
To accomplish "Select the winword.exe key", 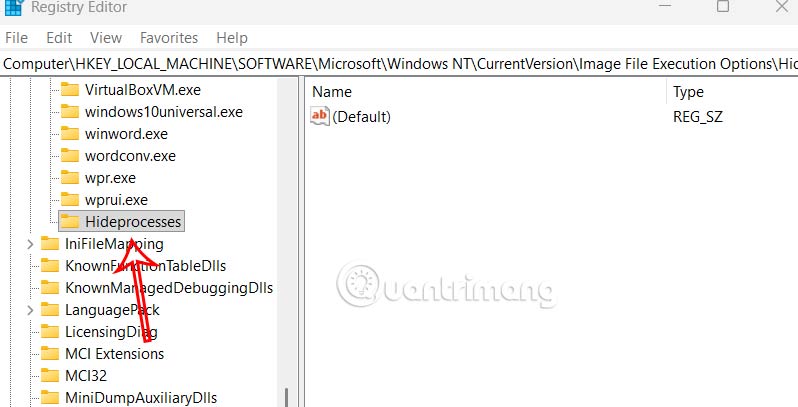I will 126,134.
